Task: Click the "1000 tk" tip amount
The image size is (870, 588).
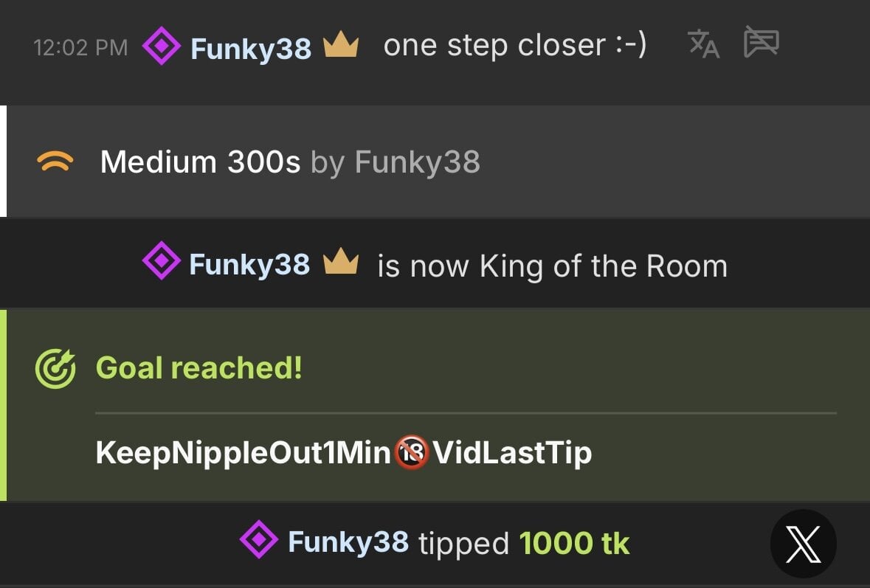Action: (574, 544)
